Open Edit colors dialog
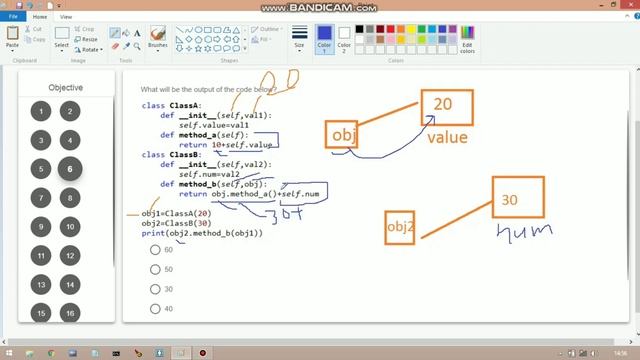Viewport: 640px width, 360px height. 467,39
